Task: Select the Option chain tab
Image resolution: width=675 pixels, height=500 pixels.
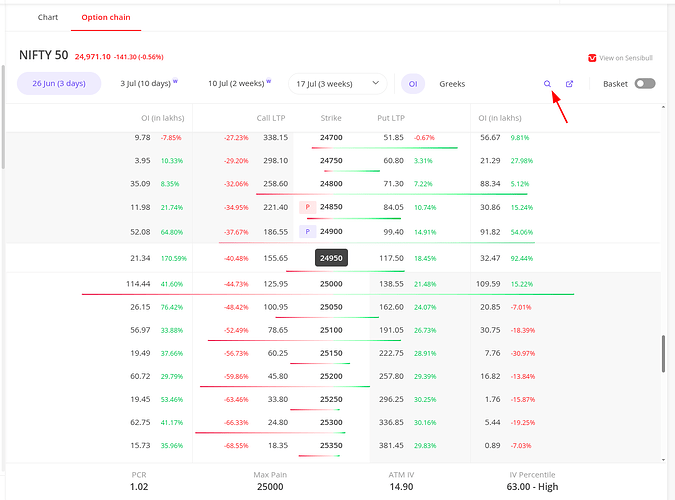Action: tap(106, 18)
